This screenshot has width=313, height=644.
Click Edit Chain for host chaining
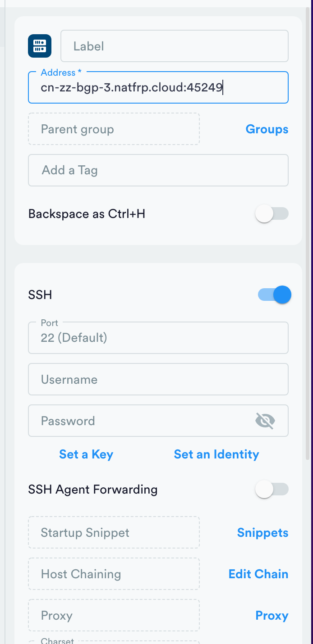point(258,574)
